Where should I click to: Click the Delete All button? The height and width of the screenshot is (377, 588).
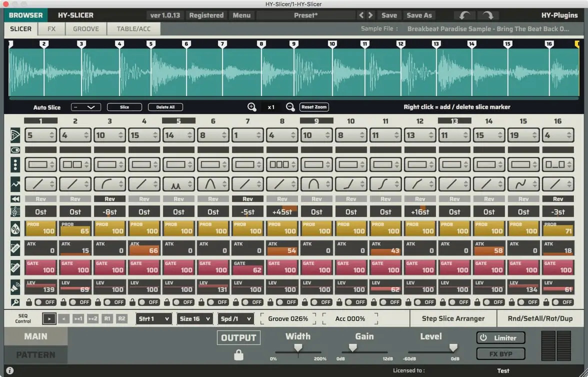[165, 106]
